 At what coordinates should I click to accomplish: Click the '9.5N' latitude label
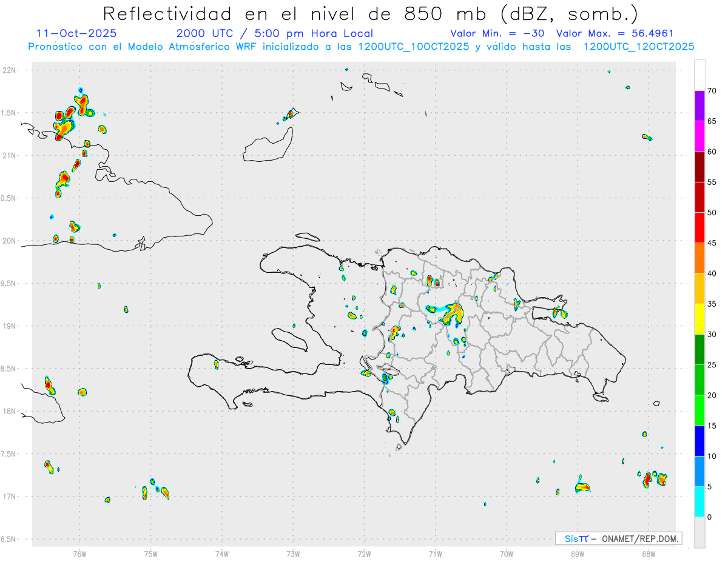click(x=9, y=283)
